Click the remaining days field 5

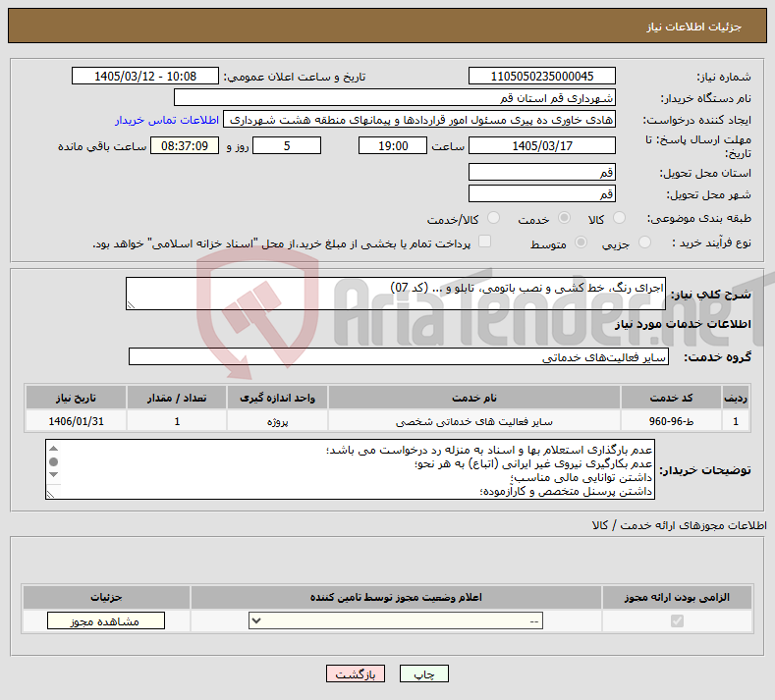point(287,145)
